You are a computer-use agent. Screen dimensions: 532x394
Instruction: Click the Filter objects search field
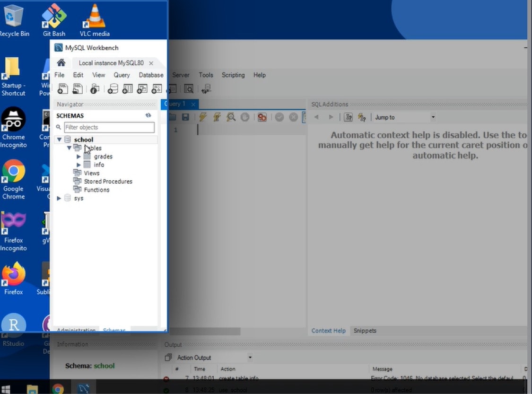click(109, 127)
